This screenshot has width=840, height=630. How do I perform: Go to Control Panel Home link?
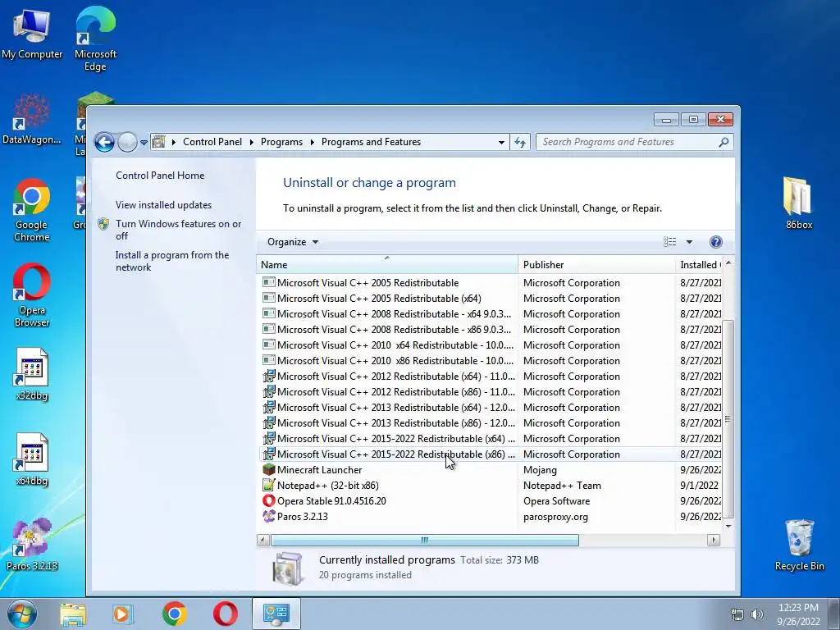160,176
